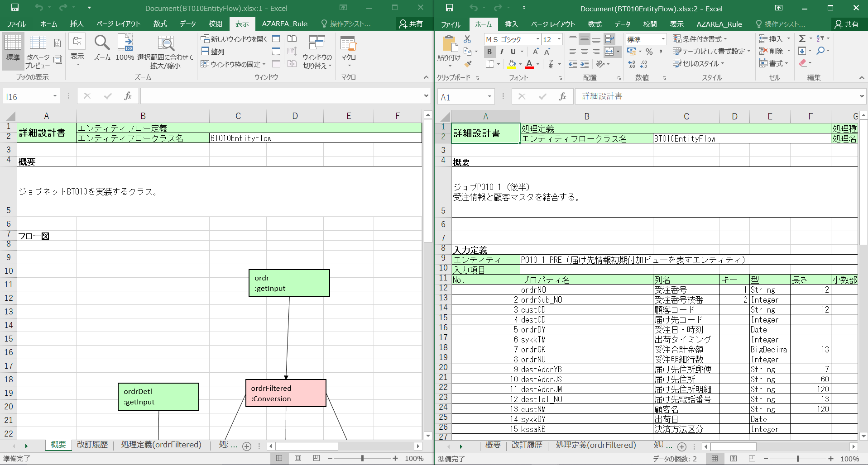
Task: Toggle Underline formatting in right window
Action: tap(513, 52)
